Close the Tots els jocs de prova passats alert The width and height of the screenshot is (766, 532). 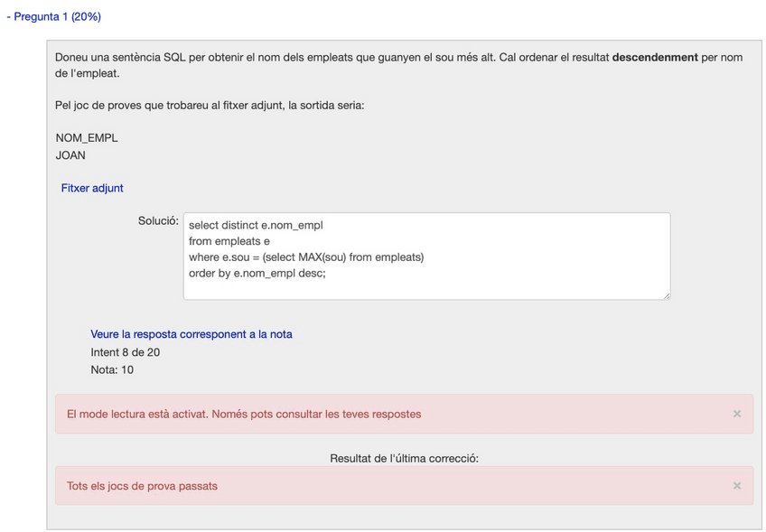point(737,486)
